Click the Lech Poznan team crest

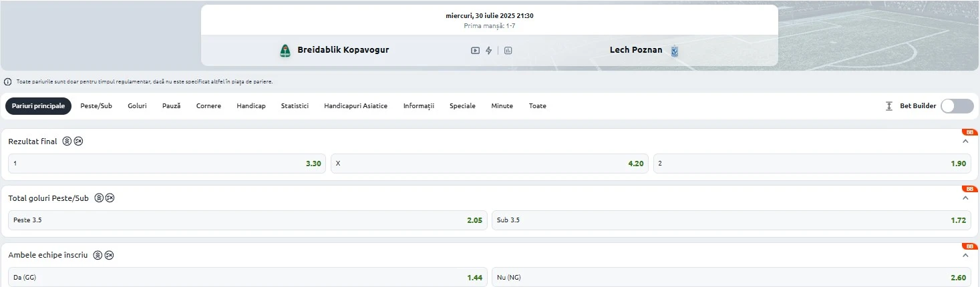[674, 50]
